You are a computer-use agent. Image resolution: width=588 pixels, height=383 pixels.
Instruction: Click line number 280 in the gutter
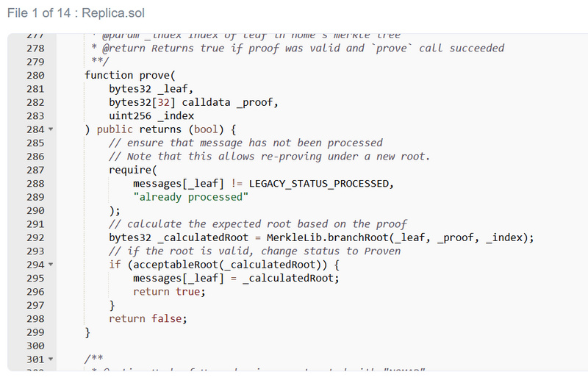[35, 76]
